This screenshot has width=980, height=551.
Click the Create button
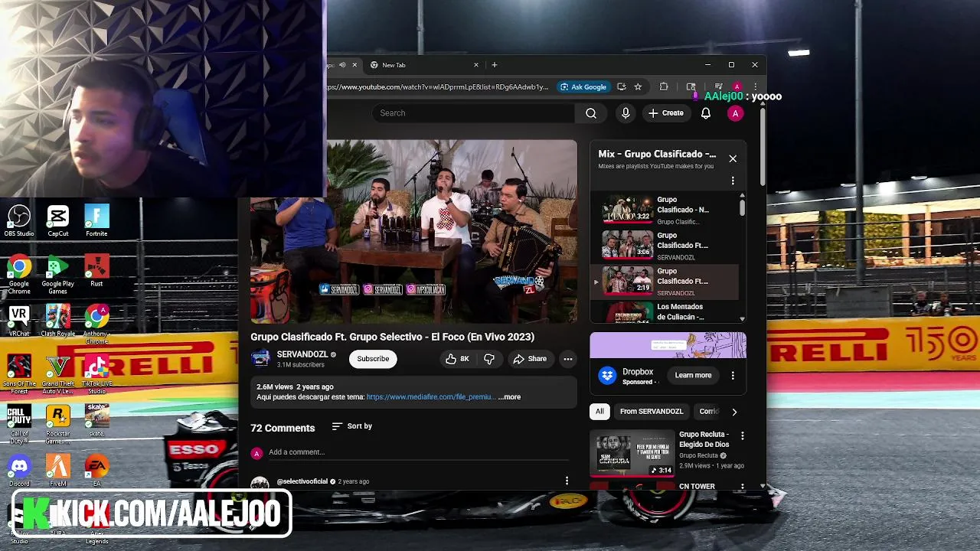coord(666,113)
